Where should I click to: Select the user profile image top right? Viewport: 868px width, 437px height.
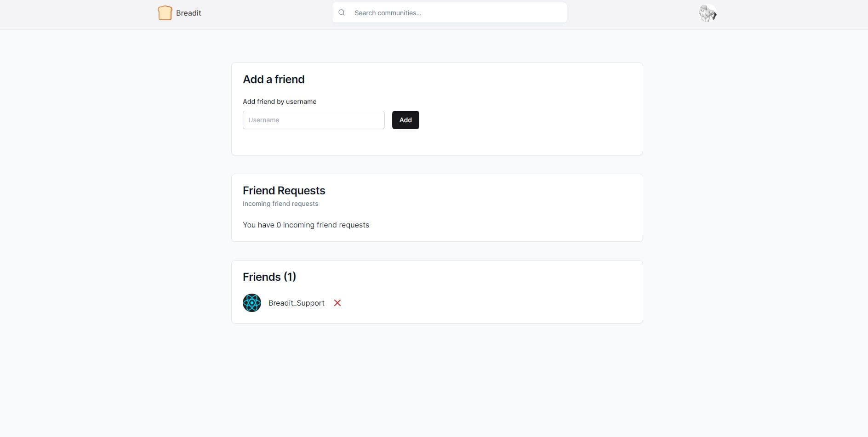click(x=707, y=13)
